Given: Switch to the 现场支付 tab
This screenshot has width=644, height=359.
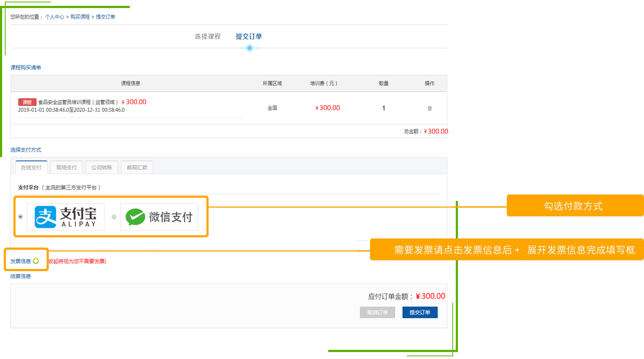Looking at the screenshot, I should [66, 167].
